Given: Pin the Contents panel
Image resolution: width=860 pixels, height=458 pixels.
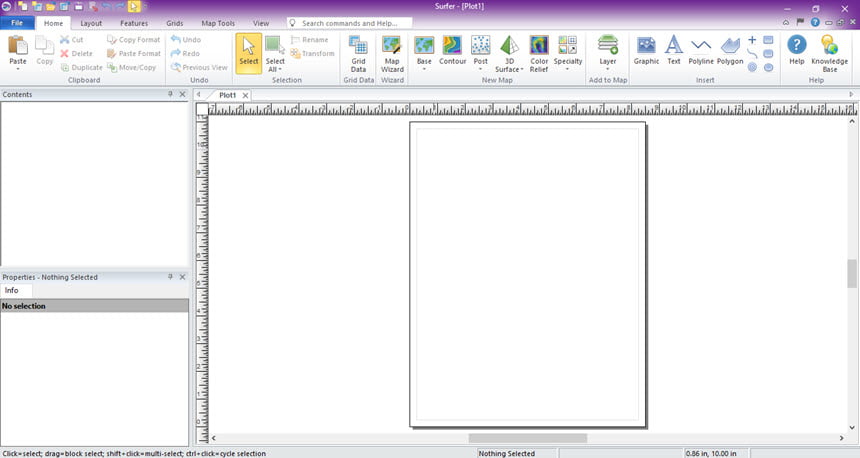Looking at the screenshot, I should coord(171,94).
